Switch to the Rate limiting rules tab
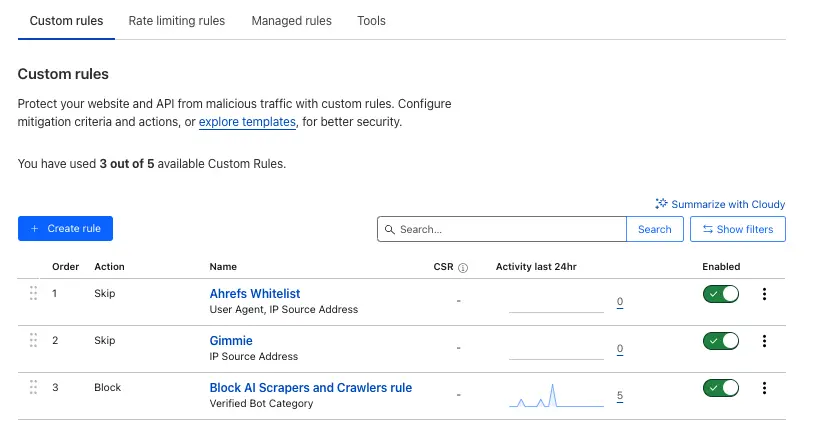Viewport: 814px width, 432px height. coord(177,21)
